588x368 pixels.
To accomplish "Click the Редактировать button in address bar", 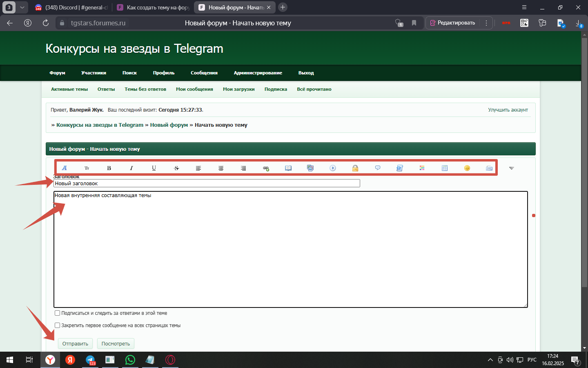I will [x=453, y=23].
